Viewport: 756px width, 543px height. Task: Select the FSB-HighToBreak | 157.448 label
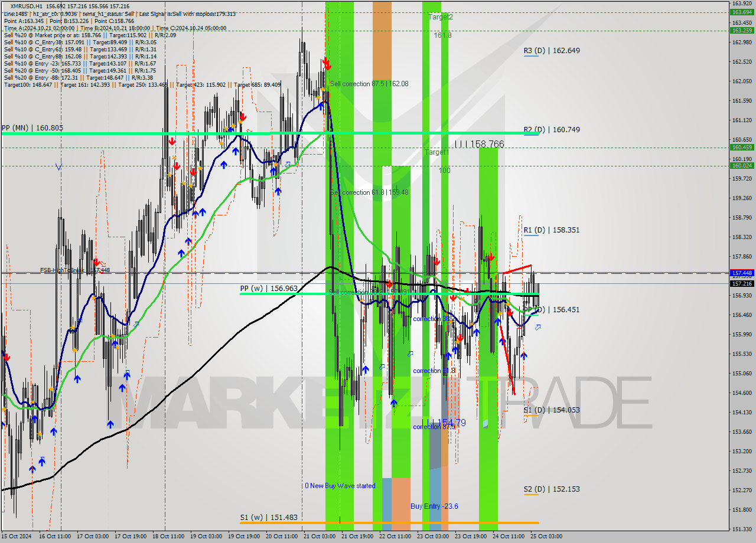pyautogui.click(x=75, y=270)
